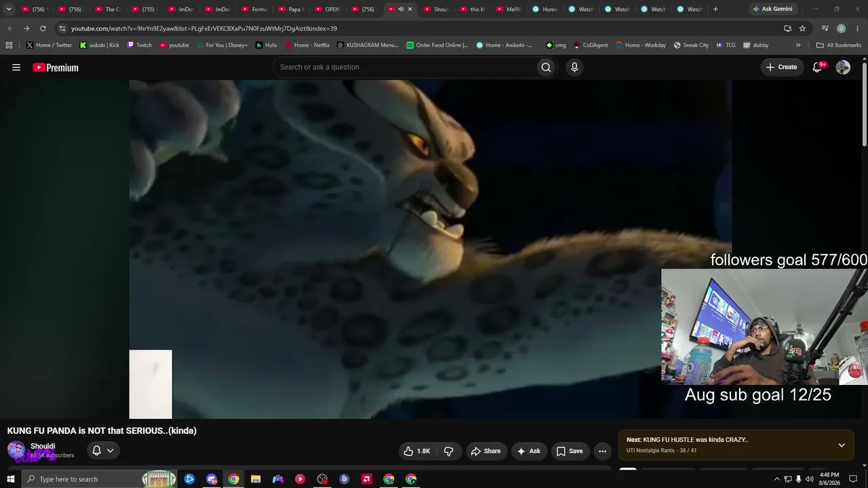This screenshot has width=868, height=488.
Task: Open YouTube notifications bell
Action: [x=818, y=67]
